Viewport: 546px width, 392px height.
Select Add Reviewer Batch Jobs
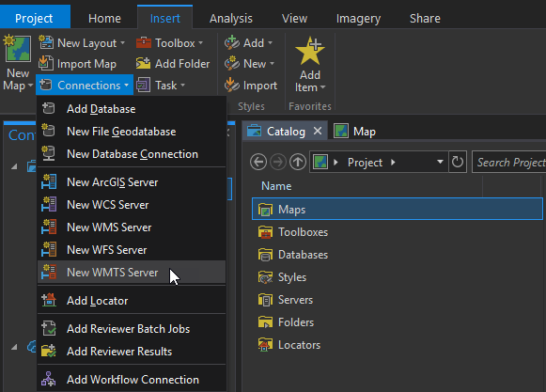(132, 329)
